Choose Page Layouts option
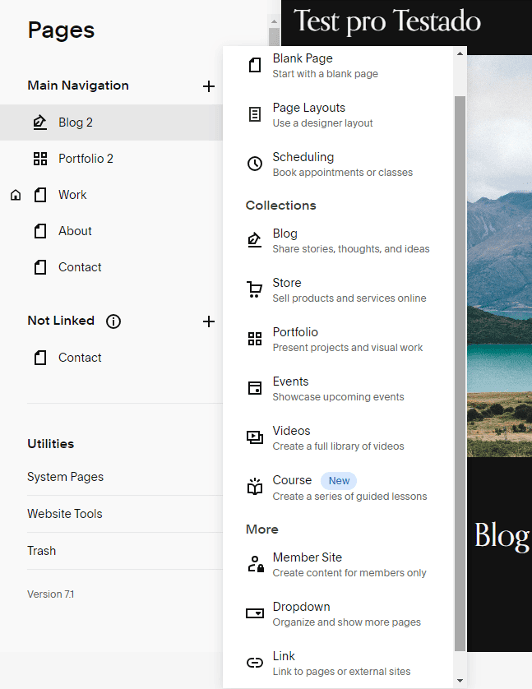Viewport: 532px width, 689px height. [338, 115]
